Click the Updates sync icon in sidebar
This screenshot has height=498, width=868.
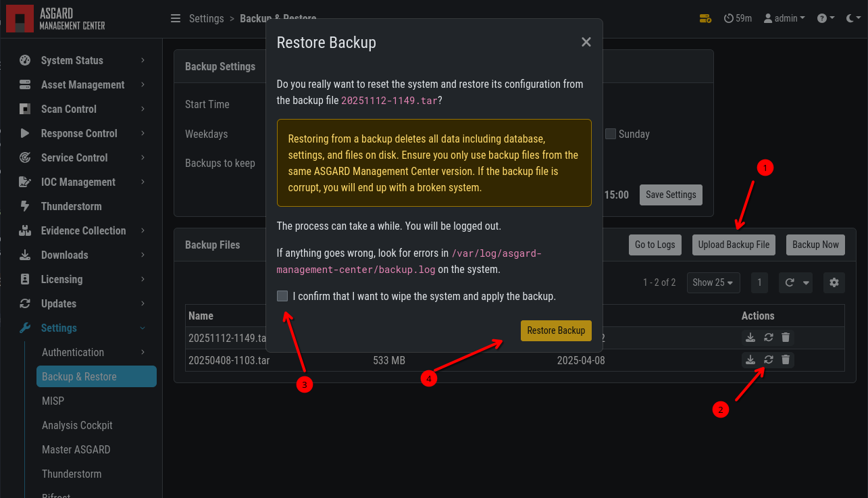25,303
